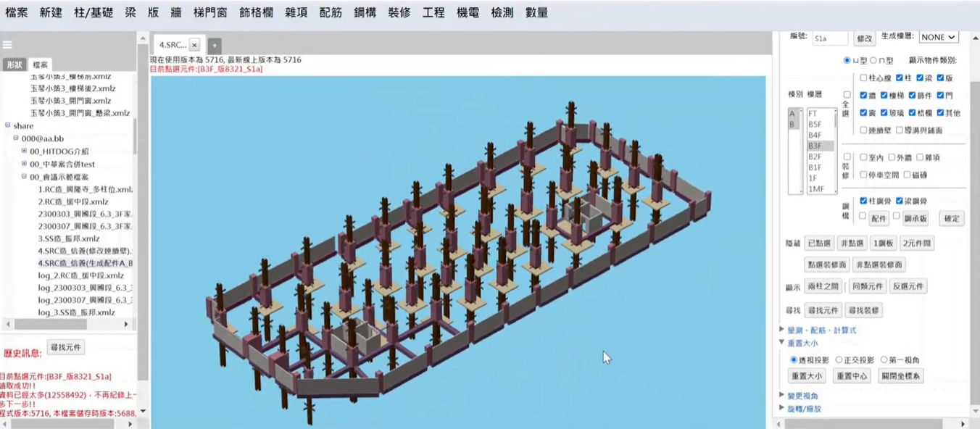
Task: Close the 4.SRC... tab
Action: click(x=194, y=45)
